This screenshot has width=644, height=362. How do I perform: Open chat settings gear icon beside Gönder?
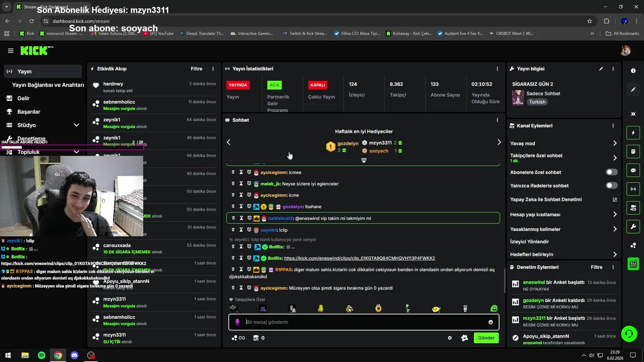(450, 338)
